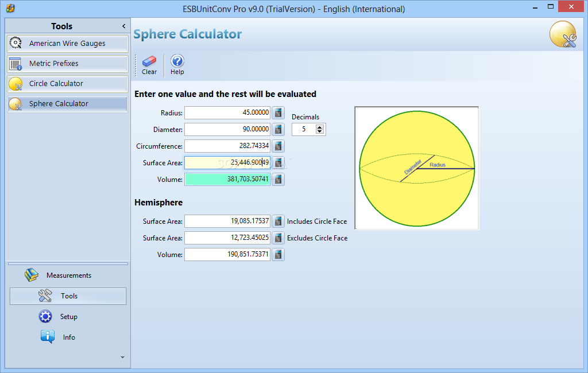Click the Info speech bubble icon
This screenshot has width=588, height=373.
(x=48, y=337)
